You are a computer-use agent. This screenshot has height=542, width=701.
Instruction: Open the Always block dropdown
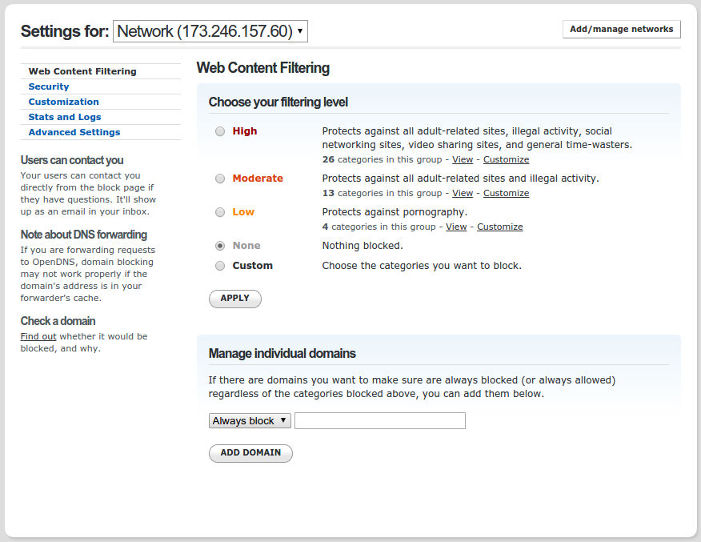point(249,421)
